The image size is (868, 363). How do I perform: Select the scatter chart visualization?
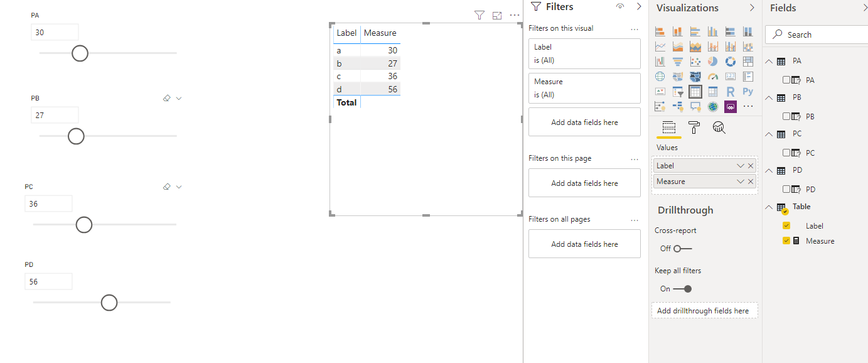[695, 62]
